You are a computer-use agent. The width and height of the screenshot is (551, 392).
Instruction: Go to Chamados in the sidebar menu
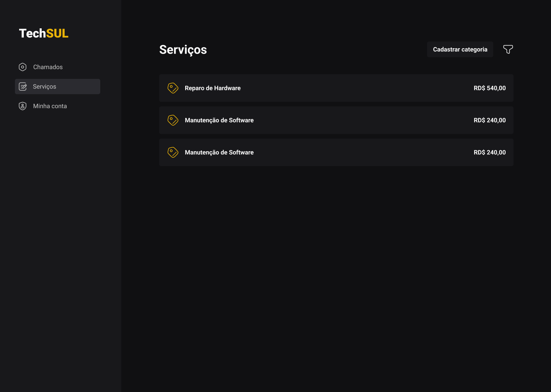click(x=48, y=67)
